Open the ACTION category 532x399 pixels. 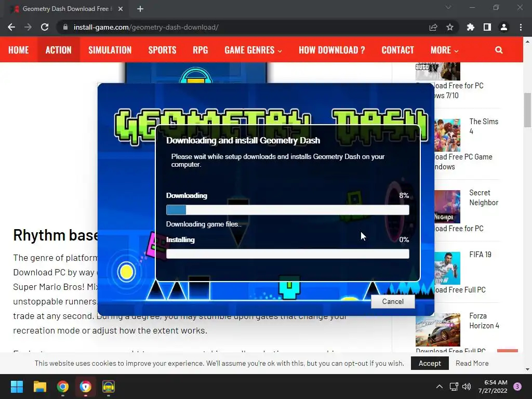59,50
